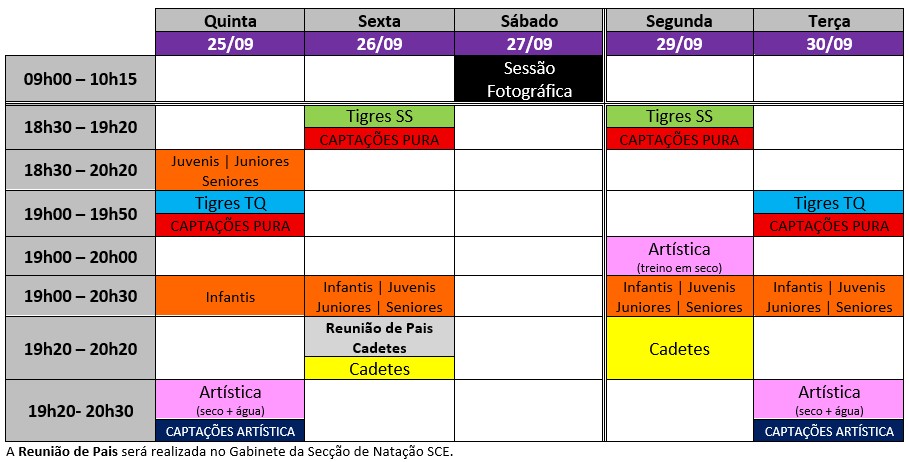Select the purple 26/09 date cell
Image resolution: width=910 pixels, height=462 pixels.
tap(379, 43)
